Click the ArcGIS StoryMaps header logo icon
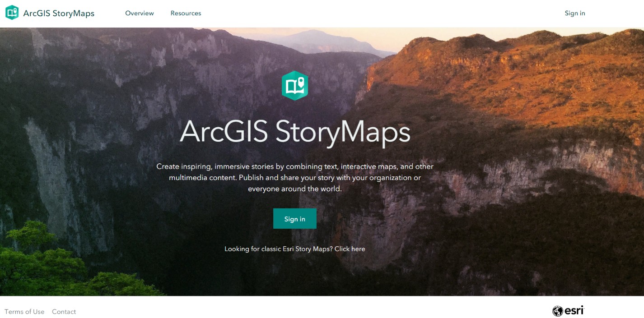This screenshot has width=644, height=318. click(x=12, y=13)
